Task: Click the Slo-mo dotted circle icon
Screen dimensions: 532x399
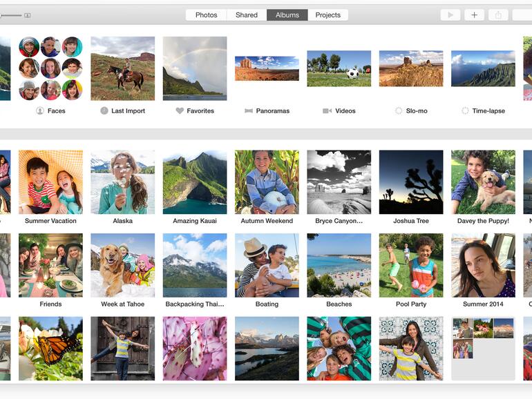Action: click(x=399, y=111)
